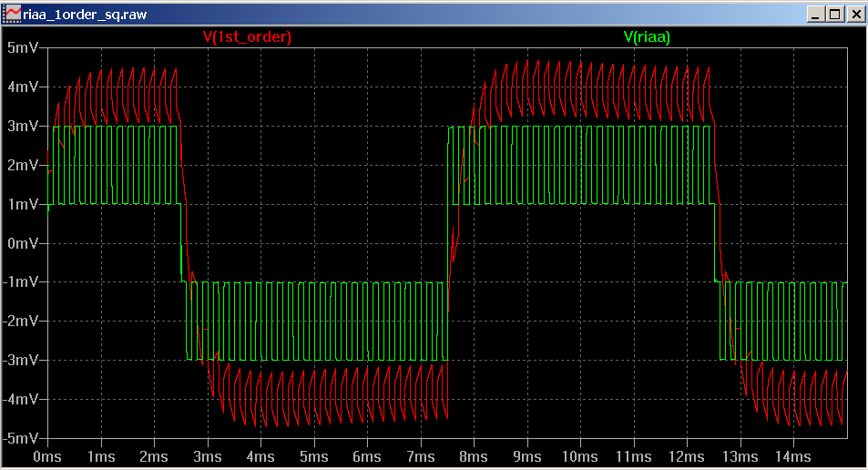Click the 3mV vertical axis label
Image resolution: width=868 pixels, height=470 pixels.
click(x=23, y=127)
